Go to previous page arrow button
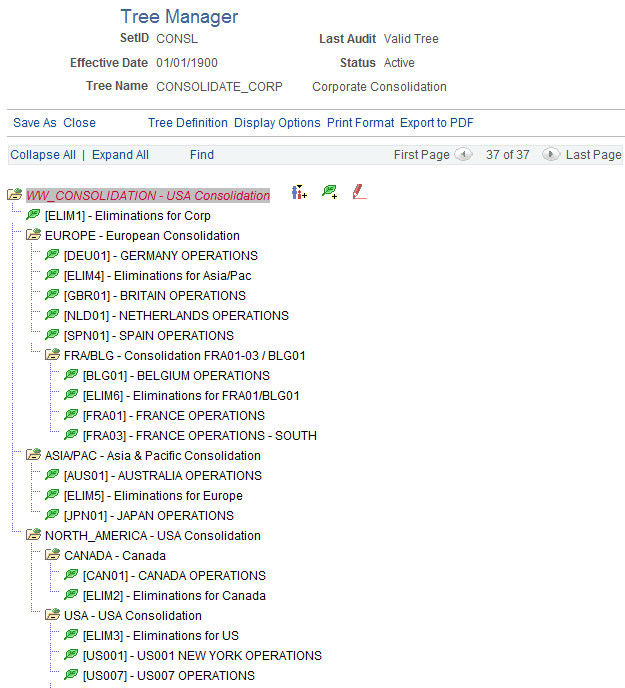The height and width of the screenshot is (688, 625). [463, 154]
